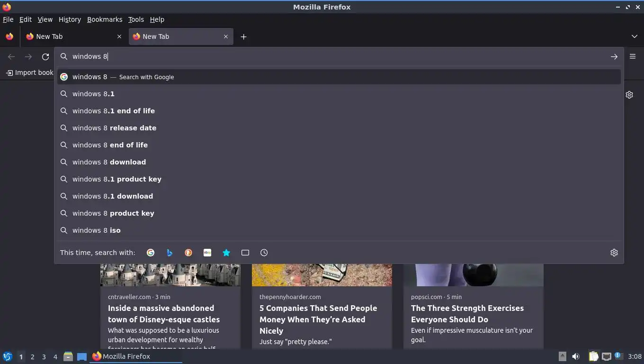Click the show desktop icon in taskbar

coord(82,356)
